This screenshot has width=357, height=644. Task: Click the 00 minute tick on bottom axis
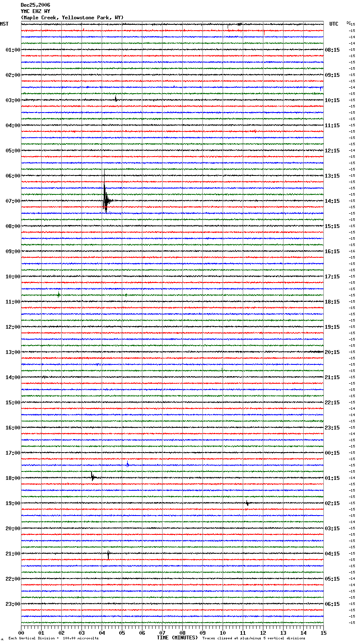click(21, 633)
